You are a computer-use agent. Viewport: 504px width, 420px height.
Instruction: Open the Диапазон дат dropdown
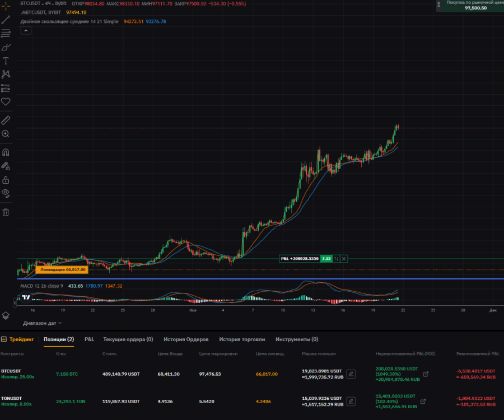[x=43, y=323]
